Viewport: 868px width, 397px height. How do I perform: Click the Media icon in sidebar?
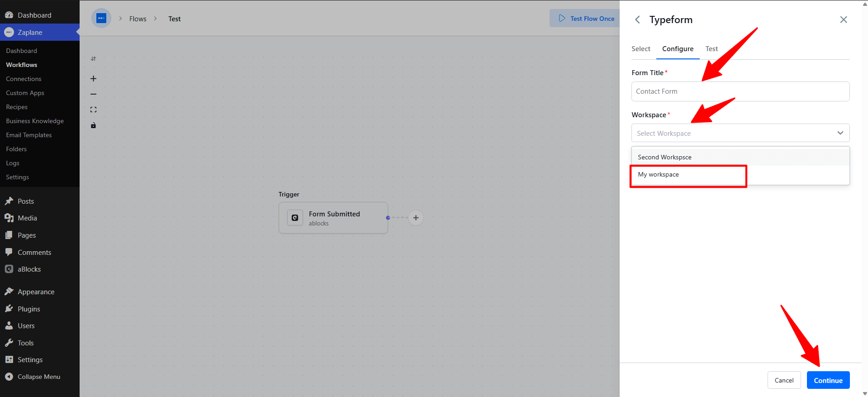[x=9, y=218]
